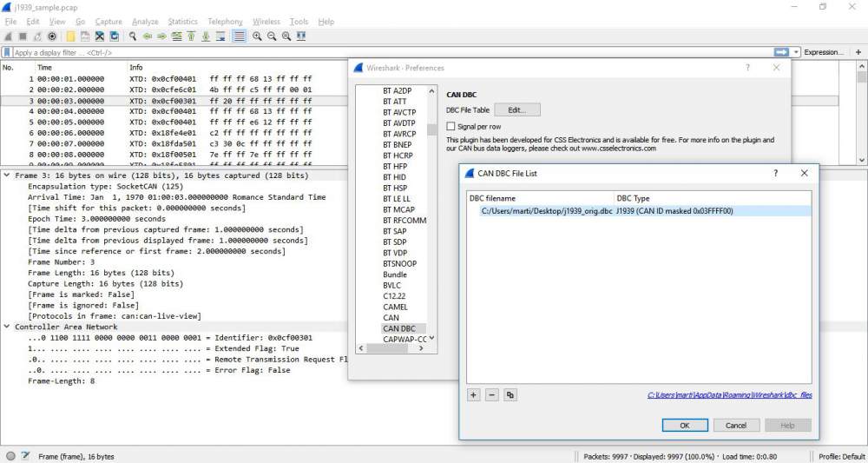
Task: Jump to last packet icon
Action: coord(206,36)
